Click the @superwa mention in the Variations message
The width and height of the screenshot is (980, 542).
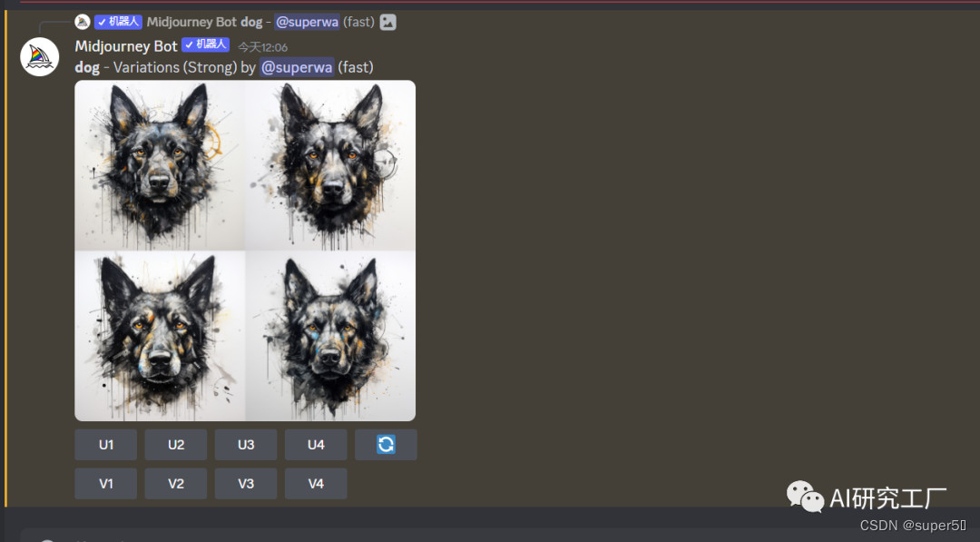[297, 67]
